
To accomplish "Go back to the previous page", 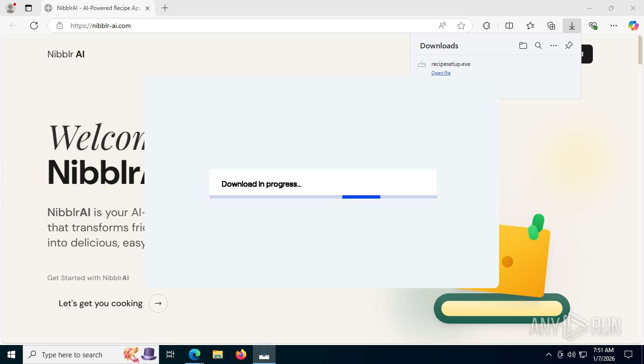I will tap(13, 26).
